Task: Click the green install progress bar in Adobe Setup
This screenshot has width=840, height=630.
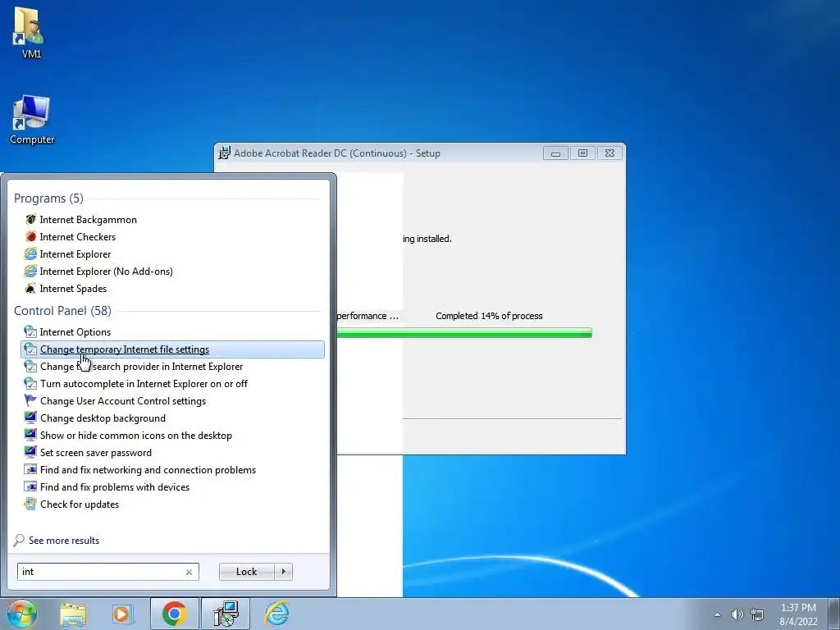Action: coord(464,333)
